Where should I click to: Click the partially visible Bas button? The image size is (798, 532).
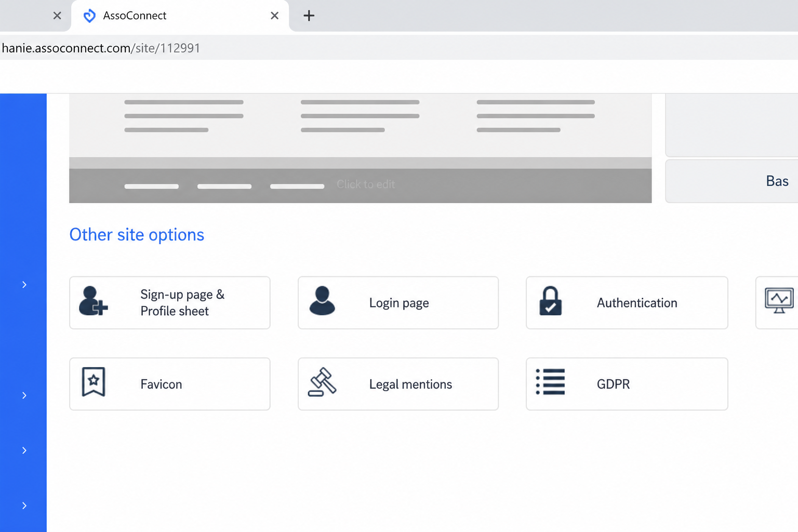coord(732,181)
